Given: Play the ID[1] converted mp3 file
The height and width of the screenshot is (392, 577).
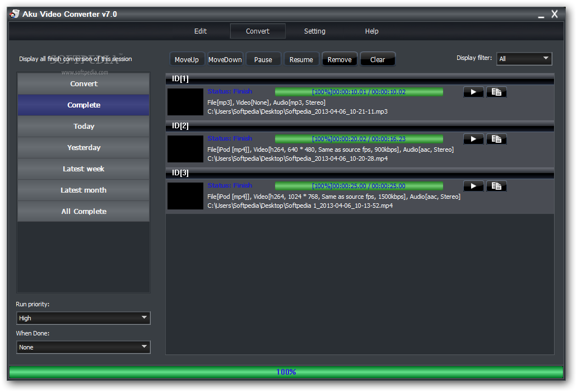Looking at the screenshot, I should tap(473, 92).
